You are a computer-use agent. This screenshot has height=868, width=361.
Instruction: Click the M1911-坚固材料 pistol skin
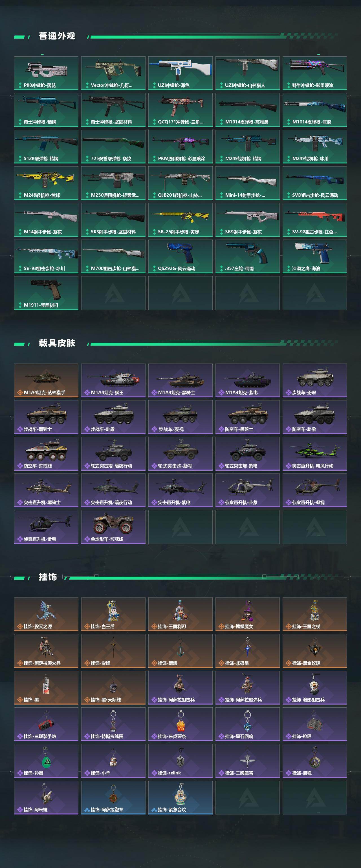point(46,293)
